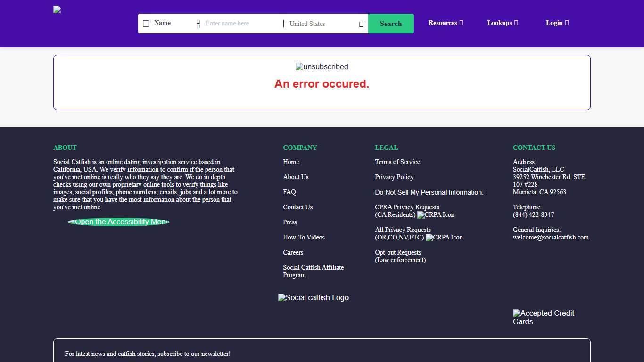Go to the Privacy Policy page
This screenshot has width=644, height=362.
coord(394,177)
